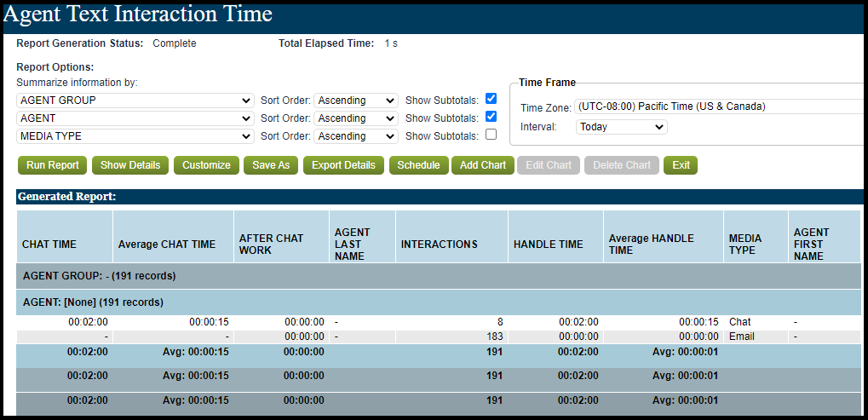Click the AGENT LAST NAME column header

click(363, 236)
